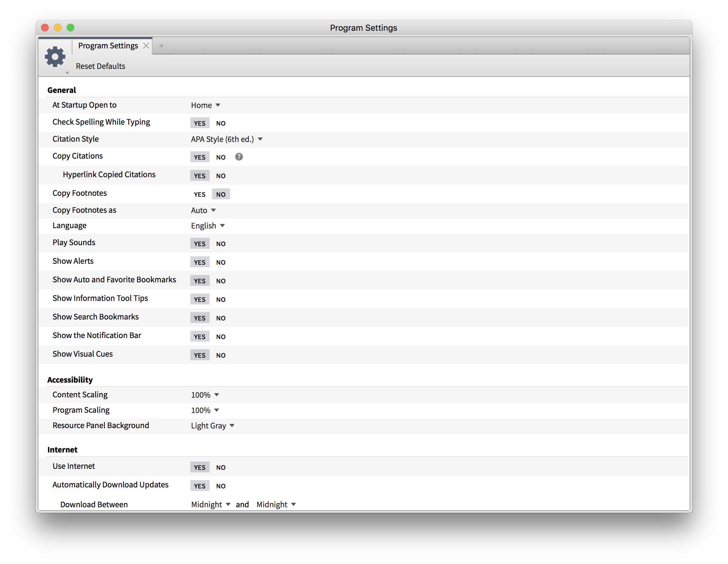Image resolution: width=728 pixels, height=564 pixels.
Task: Click the green maximize window button
Action: (70, 28)
